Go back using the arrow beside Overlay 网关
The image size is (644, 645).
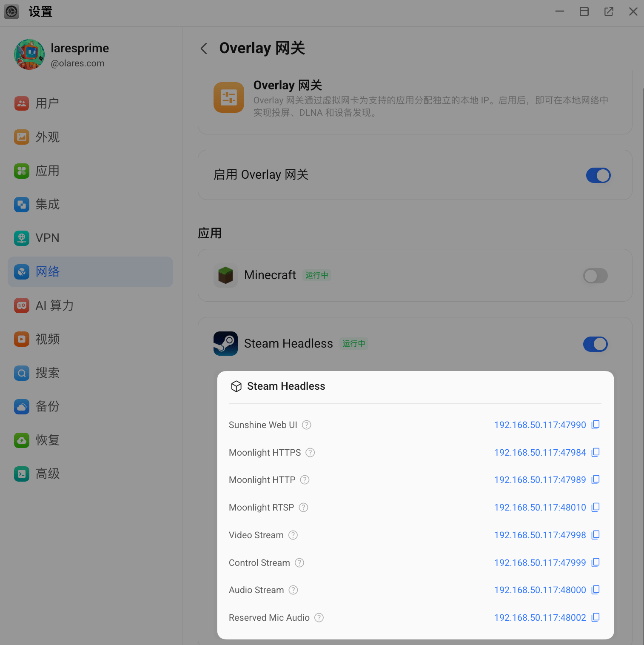click(204, 49)
